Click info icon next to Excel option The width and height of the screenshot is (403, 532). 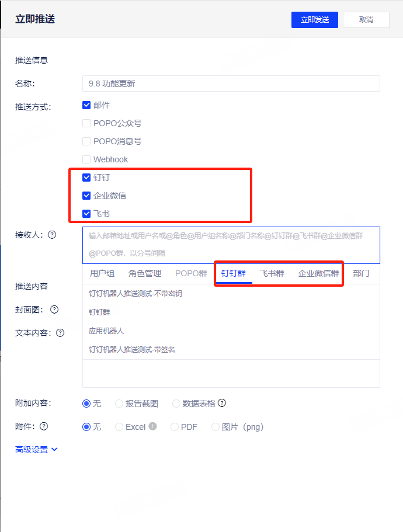152,426
